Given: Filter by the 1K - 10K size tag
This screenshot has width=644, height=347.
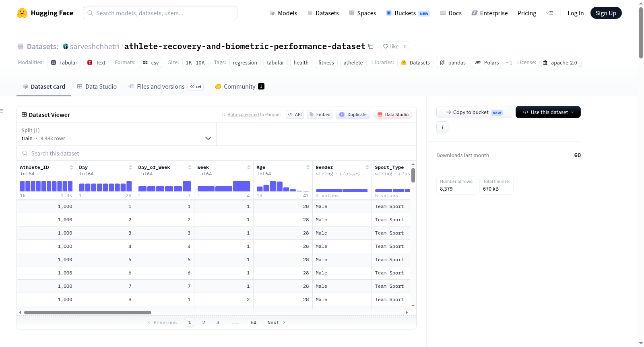Looking at the screenshot, I should point(195,62).
